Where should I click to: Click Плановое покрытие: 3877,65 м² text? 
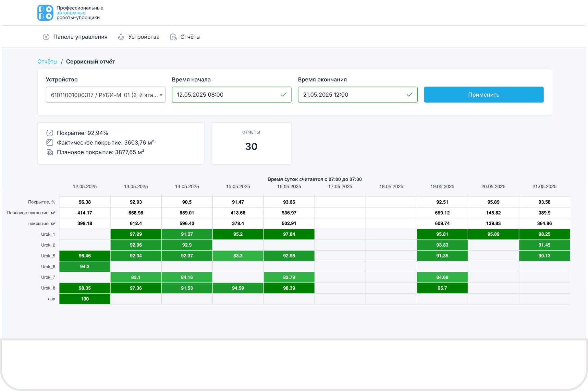(101, 152)
